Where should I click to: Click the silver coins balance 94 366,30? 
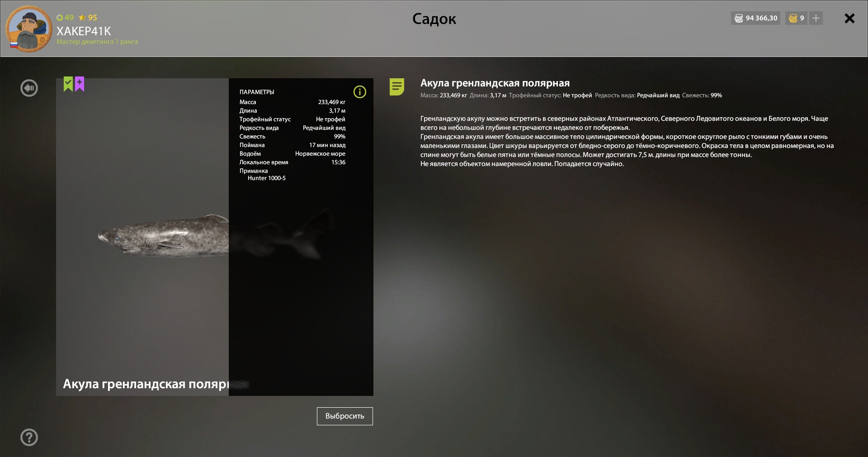[x=755, y=18]
